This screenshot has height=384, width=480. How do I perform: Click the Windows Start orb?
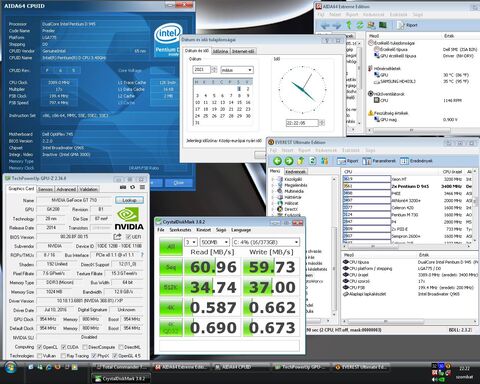point(11,368)
